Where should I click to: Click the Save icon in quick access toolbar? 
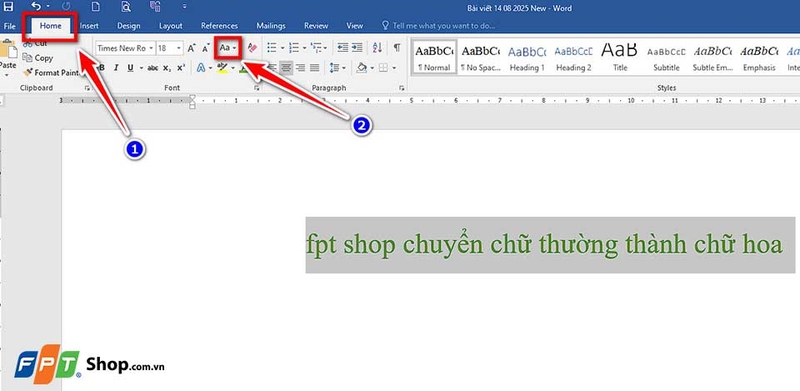(8, 7)
